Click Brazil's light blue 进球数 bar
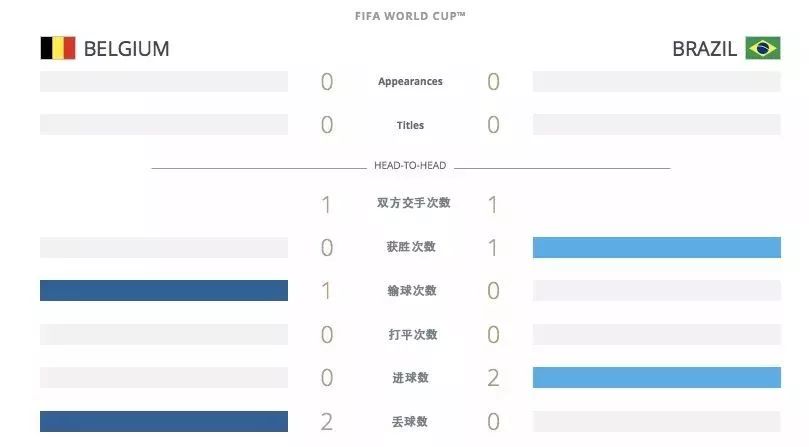Screen dimensions: 809x447 click(x=657, y=377)
